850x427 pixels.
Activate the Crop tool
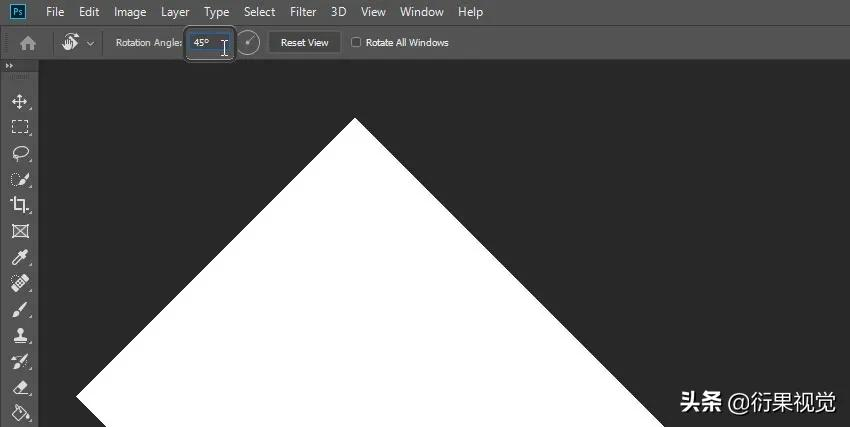click(x=20, y=205)
